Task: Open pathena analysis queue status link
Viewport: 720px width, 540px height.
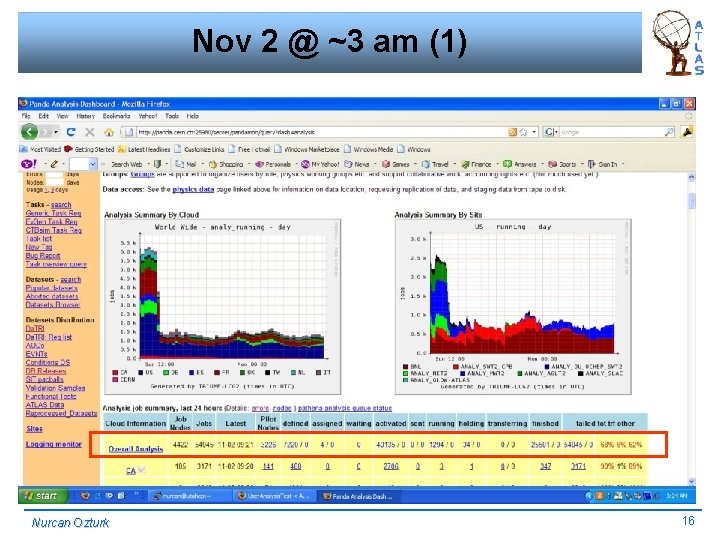Action: [345, 408]
